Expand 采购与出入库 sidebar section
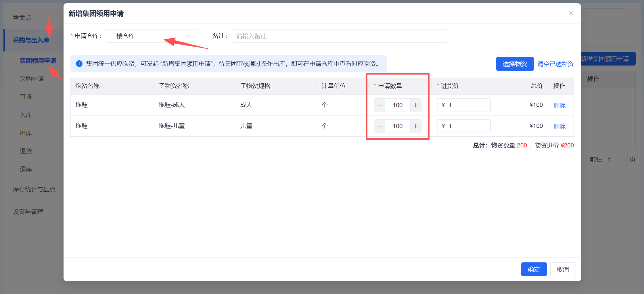The width and height of the screenshot is (644, 294). click(x=31, y=40)
